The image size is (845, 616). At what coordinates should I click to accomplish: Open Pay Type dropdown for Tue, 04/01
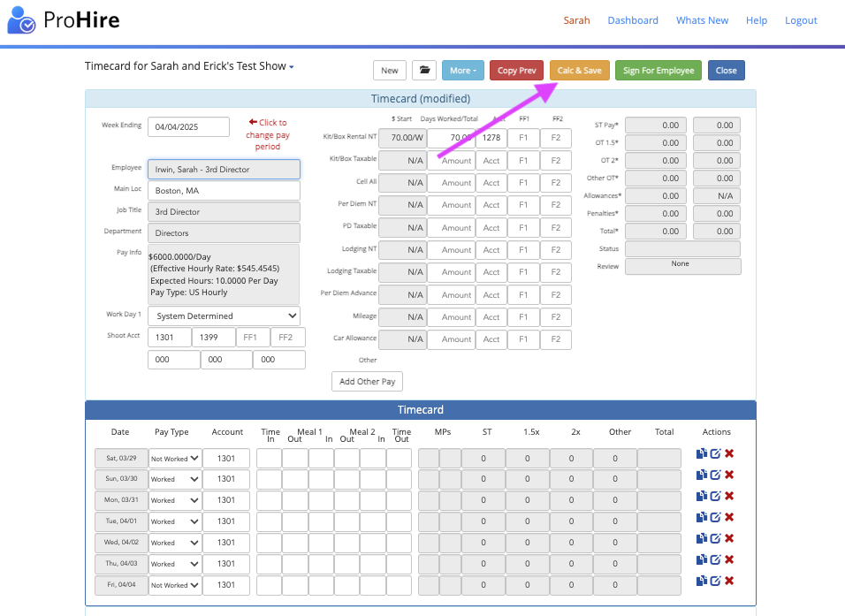(175, 521)
